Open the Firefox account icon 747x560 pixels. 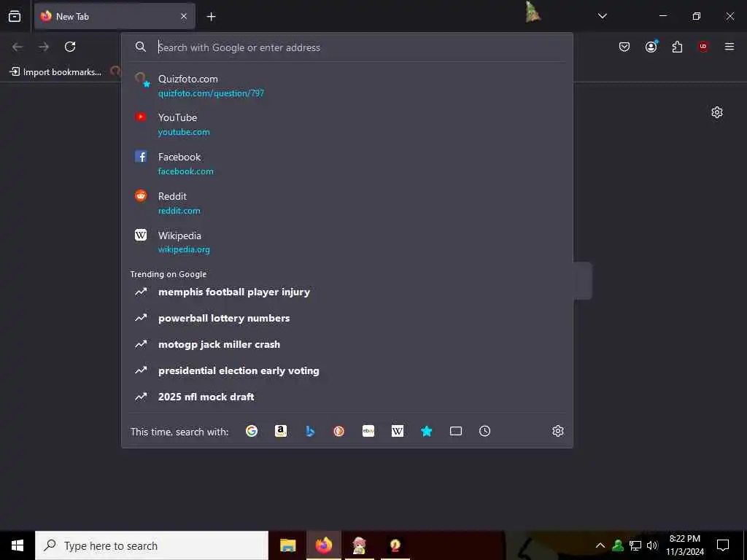[x=651, y=46]
